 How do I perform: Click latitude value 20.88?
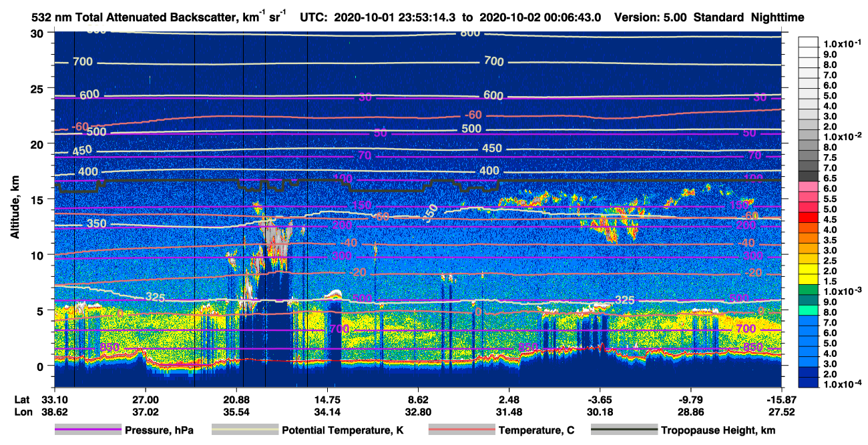236,399
